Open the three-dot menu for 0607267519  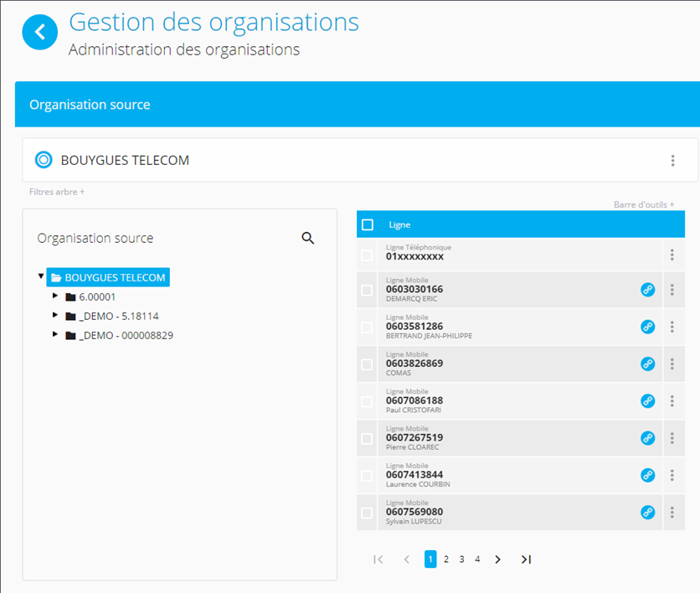(672, 438)
